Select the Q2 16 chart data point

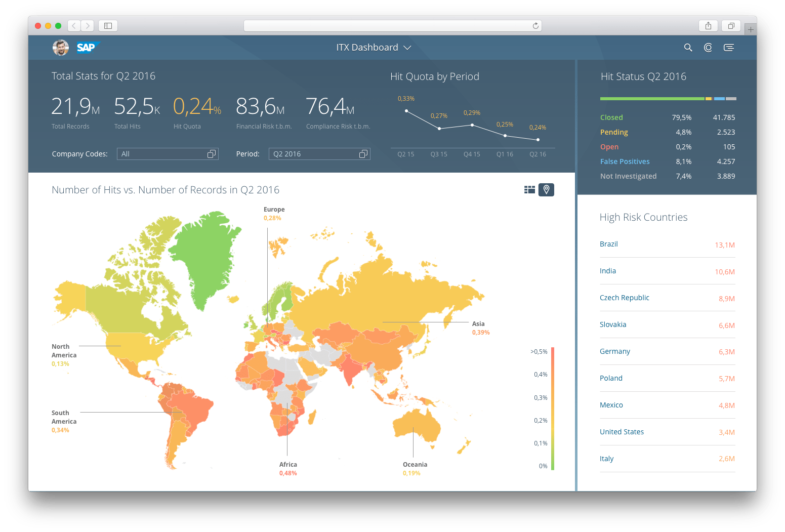[x=538, y=140]
